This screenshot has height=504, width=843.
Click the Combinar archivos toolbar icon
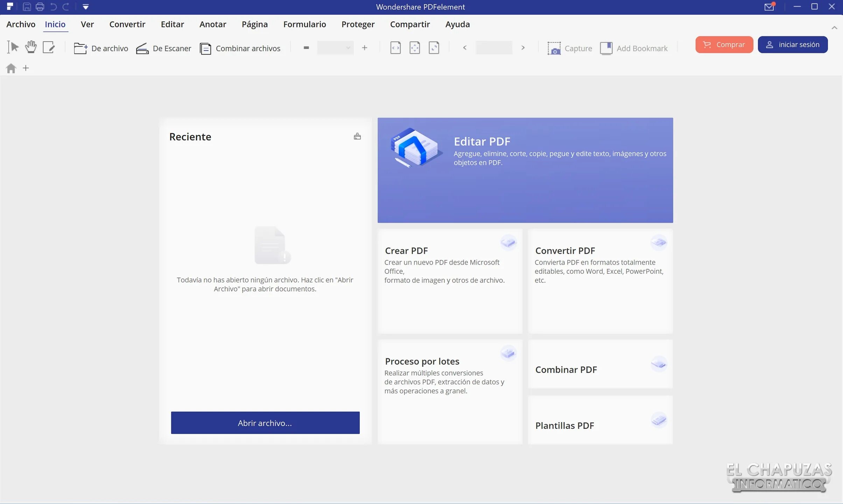(205, 48)
